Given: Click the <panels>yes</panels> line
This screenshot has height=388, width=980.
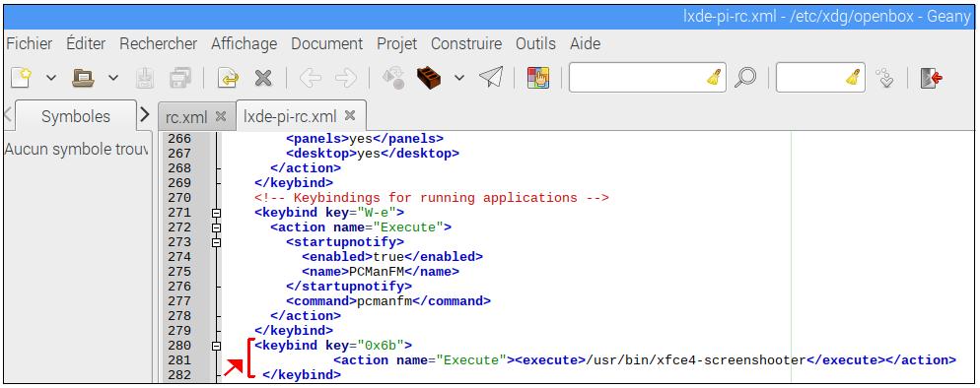Looking at the screenshot, I should tap(365, 139).
